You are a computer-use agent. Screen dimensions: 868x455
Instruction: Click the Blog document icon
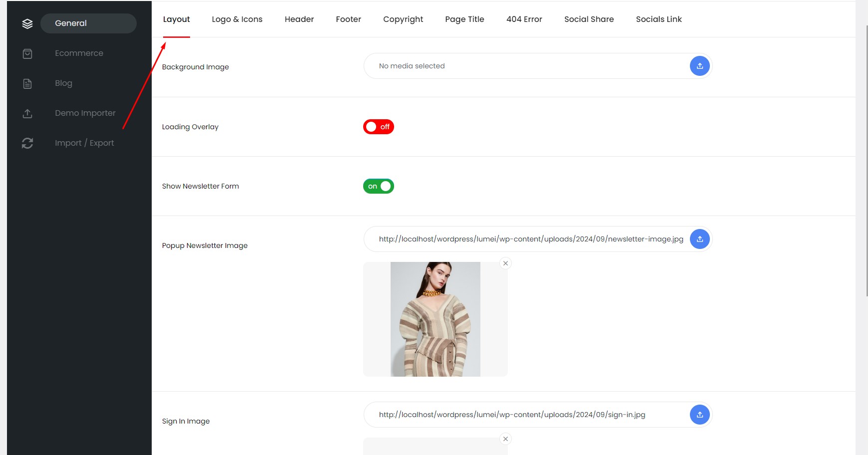coord(27,83)
